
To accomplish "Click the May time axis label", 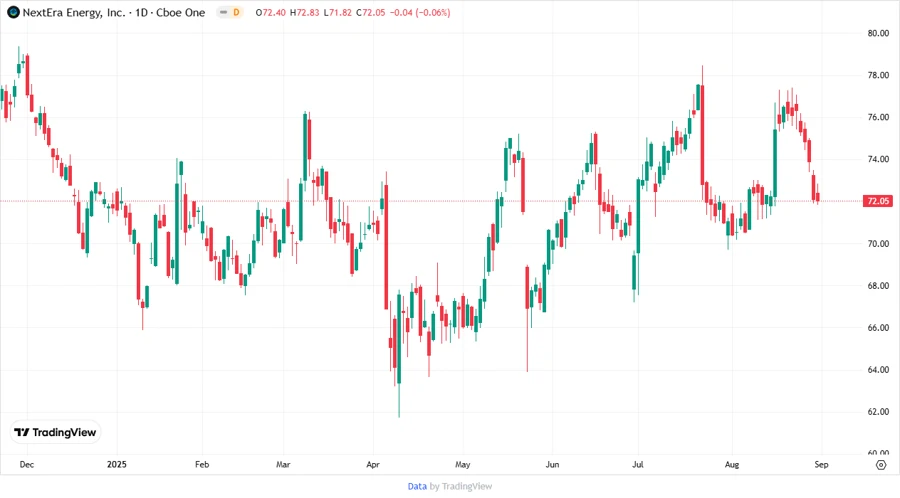I will tap(463, 464).
